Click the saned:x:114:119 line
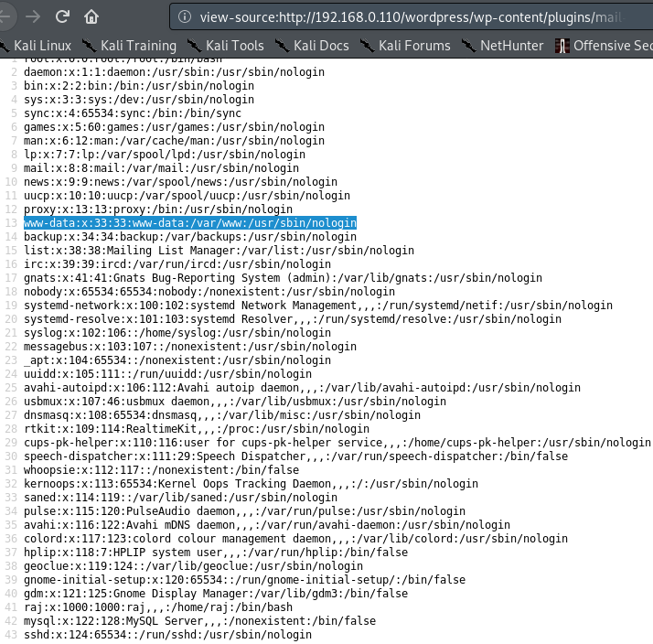The height and width of the screenshot is (644, 653). coord(180,498)
